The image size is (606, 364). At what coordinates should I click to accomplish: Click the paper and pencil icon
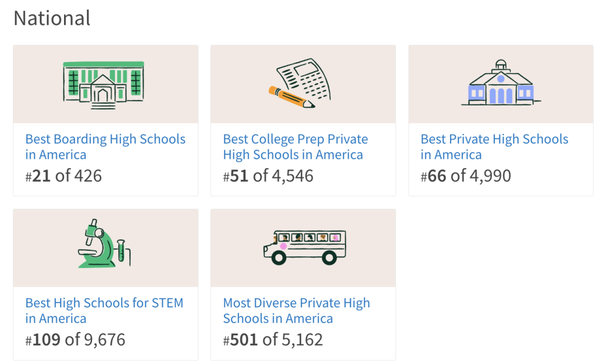click(x=300, y=83)
